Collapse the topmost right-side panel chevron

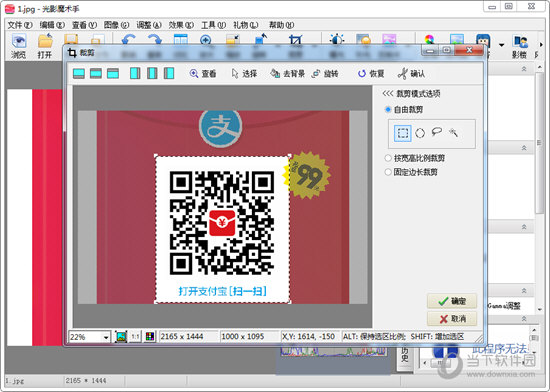tap(524, 69)
